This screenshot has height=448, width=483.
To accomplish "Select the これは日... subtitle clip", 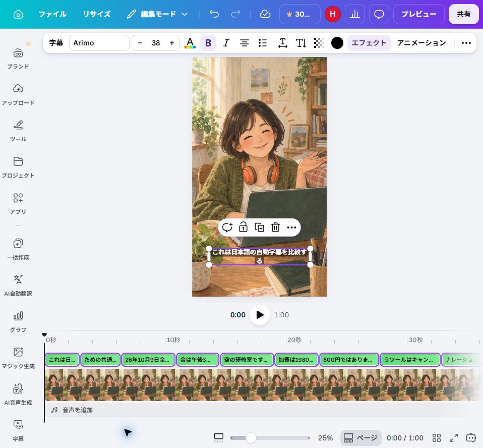I will [62, 360].
